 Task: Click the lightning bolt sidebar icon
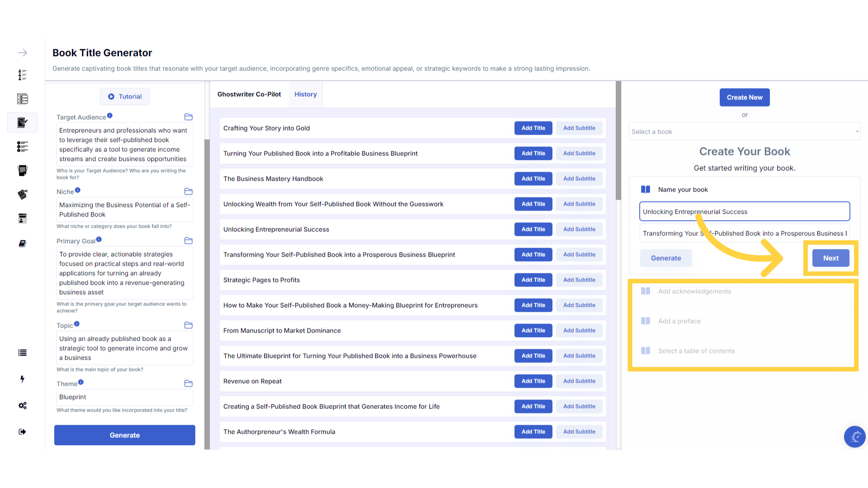[x=22, y=379]
